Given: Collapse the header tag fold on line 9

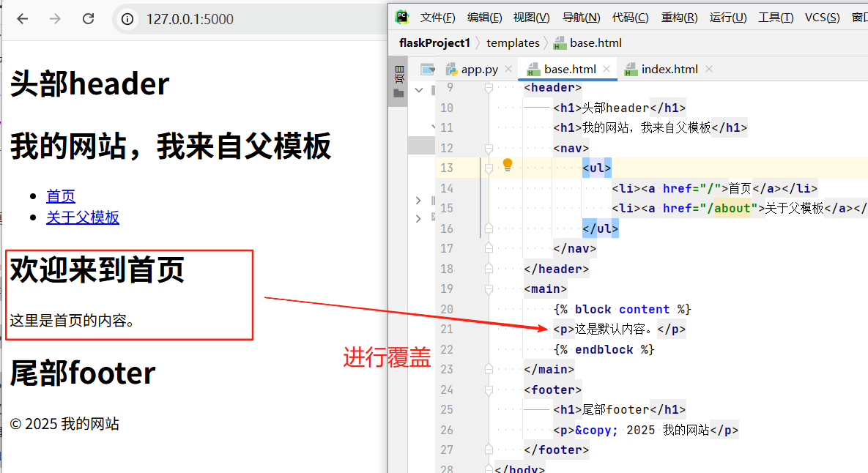Looking at the screenshot, I should pos(489,87).
